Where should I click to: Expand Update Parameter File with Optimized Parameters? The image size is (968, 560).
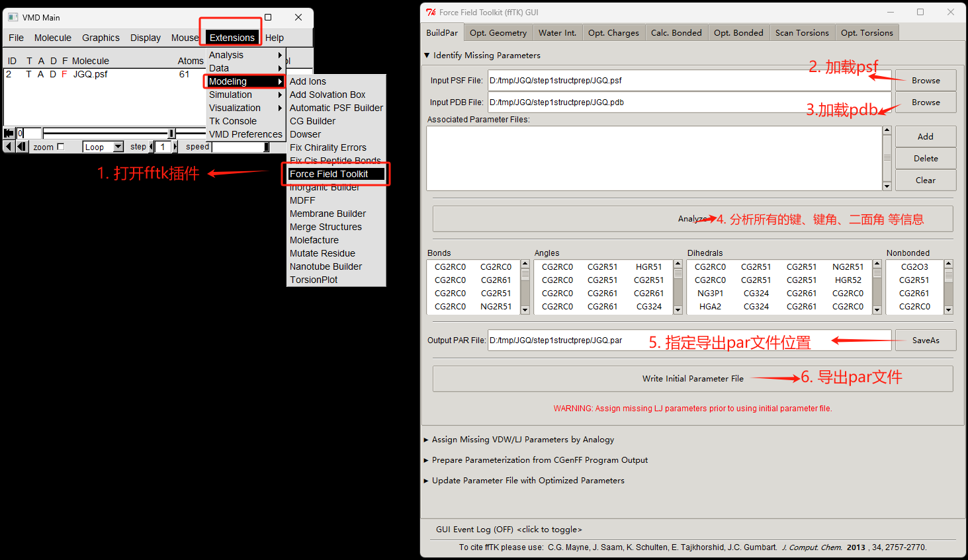(524, 481)
